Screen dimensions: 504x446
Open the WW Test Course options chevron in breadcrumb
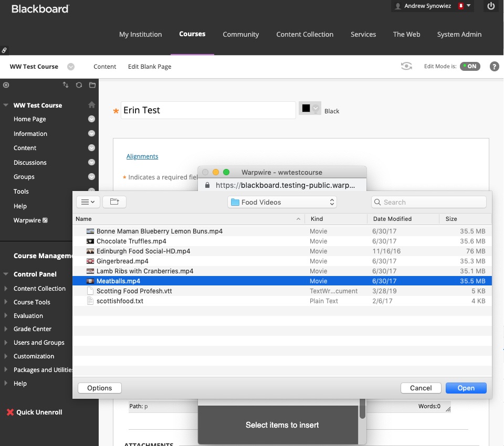coord(71,67)
